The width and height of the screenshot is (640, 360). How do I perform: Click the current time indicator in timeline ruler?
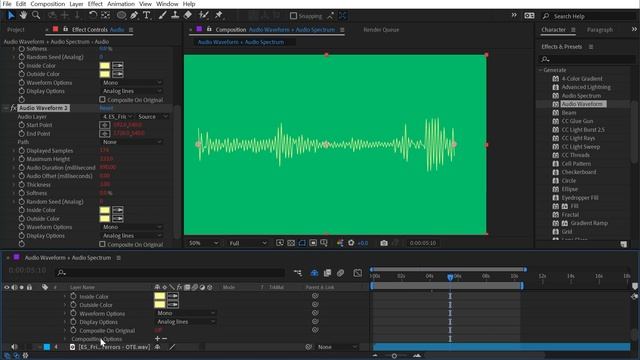click(x=450, y=277)
